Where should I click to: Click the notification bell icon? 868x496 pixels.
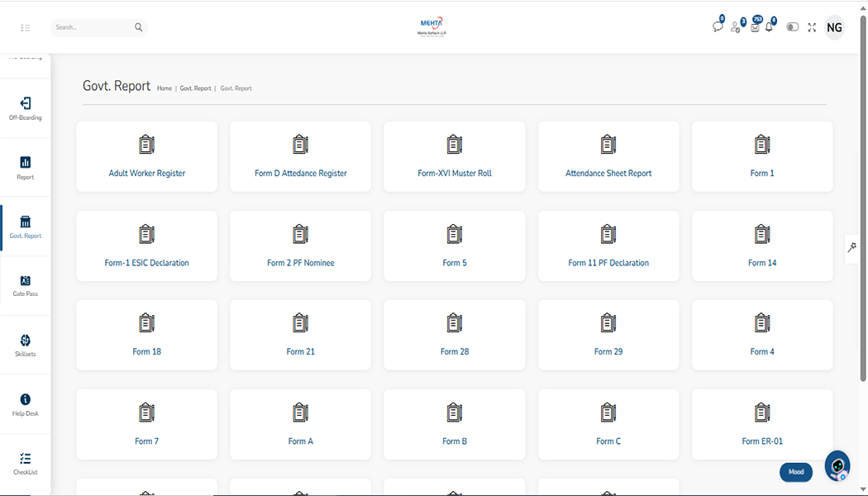[770, 27]
